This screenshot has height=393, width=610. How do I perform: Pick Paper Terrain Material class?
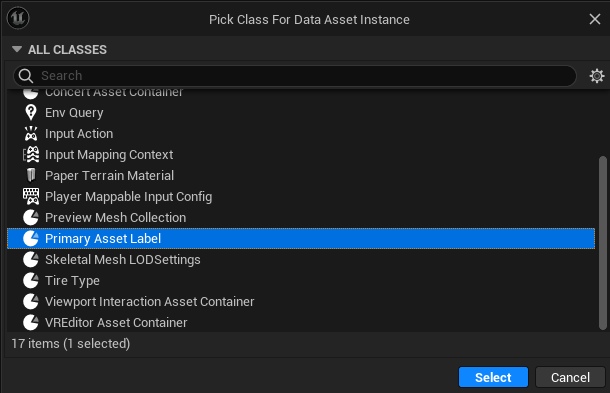click(x=301, y=175)
